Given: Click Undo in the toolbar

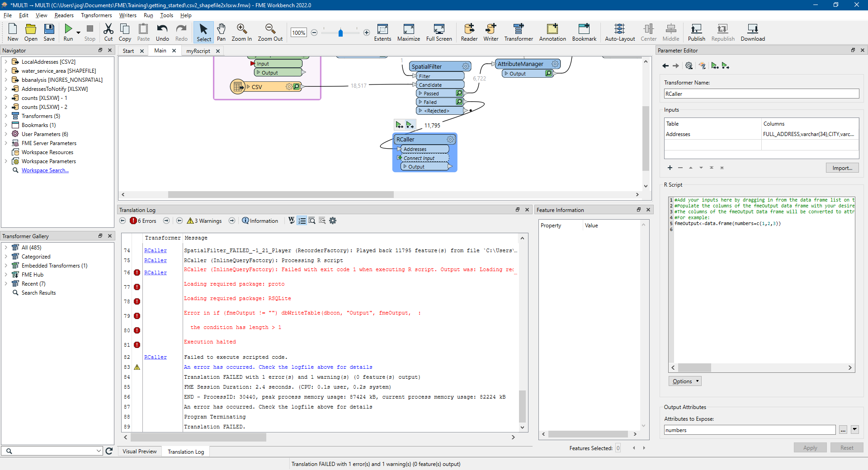Looking at the screenshot, I should [162, 33].
